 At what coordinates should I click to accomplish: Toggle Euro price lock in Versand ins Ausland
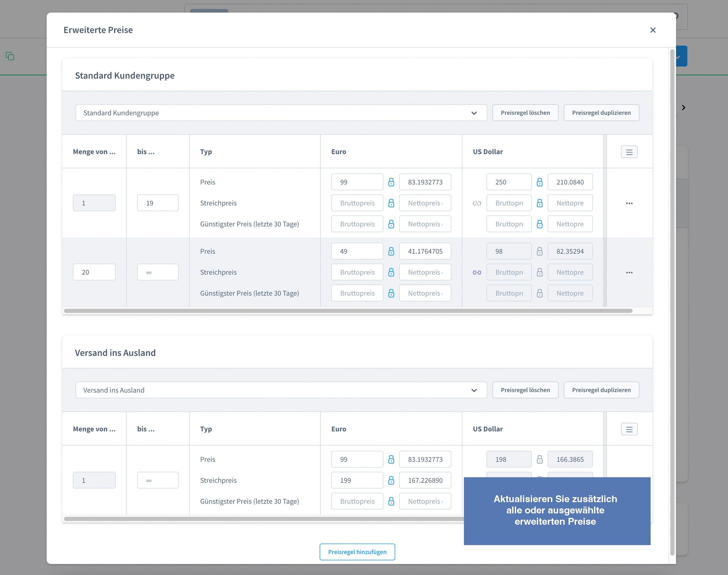pyautogui.click(x=391, y=459)
